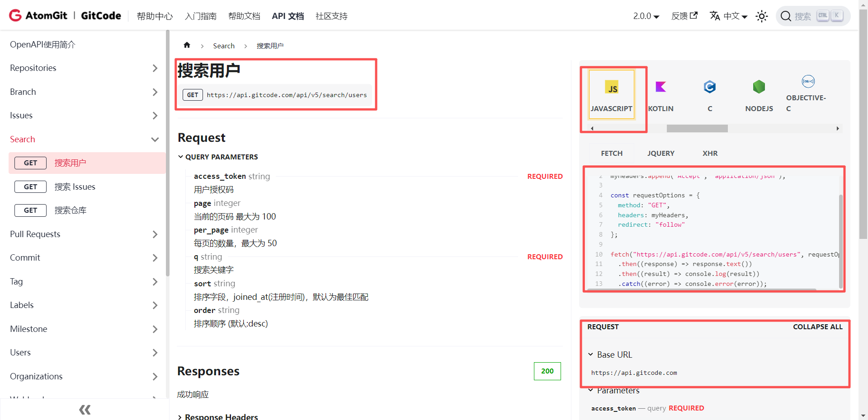The width and height of the screenshot is (868, 420).
Task: Collapse the Base URL section
Action: (x=610, y=355)
